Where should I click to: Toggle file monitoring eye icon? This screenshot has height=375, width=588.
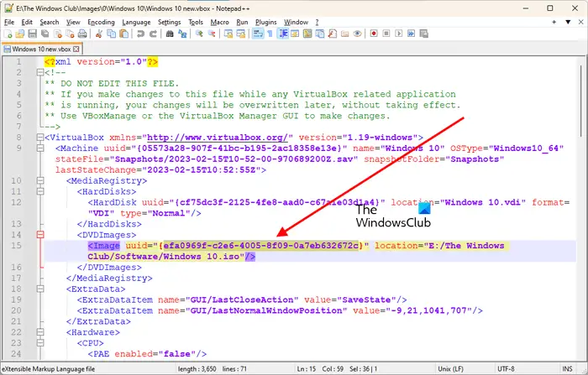tap(357, 34)
